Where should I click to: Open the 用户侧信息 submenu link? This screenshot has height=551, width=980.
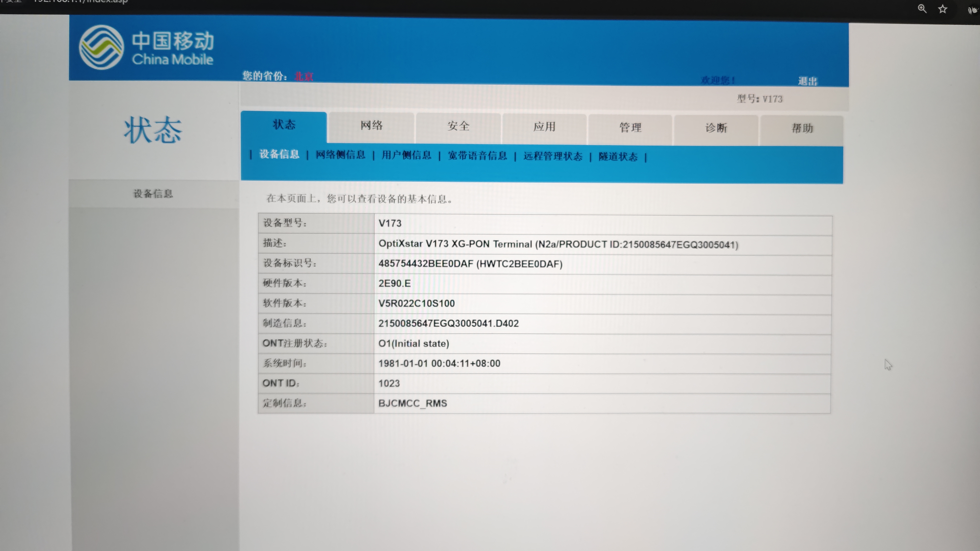tap(406, 155)
